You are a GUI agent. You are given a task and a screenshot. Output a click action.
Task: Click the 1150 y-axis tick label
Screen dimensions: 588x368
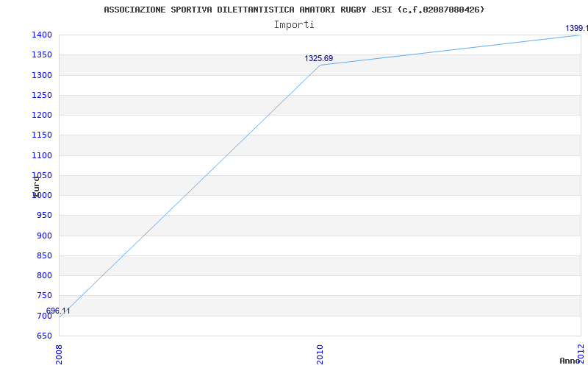tap(42, 135)
